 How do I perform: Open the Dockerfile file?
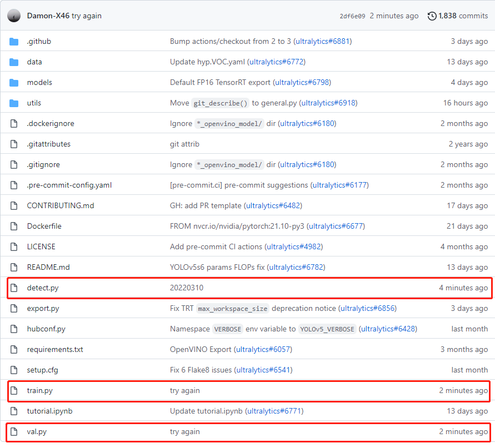pos(44,226)
